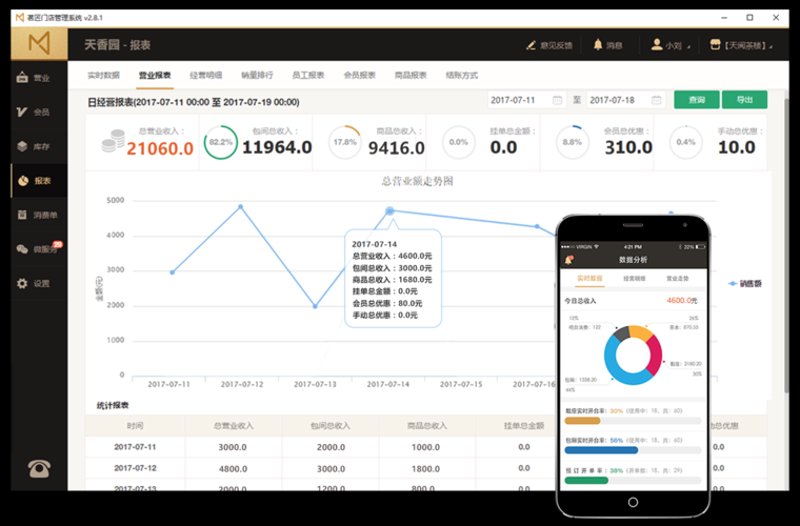Open the 库存 inventory sidebar icon
Image resolution: width=800 pixels, height=526 pixels.
(22, 146)
